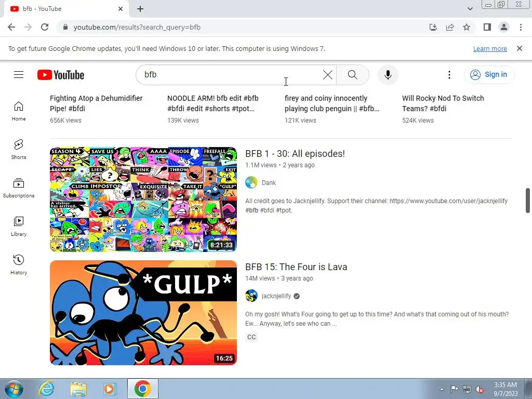This screenshot has height=399, width=532.
Task: Open BFB 15: The Four is Lava title
Action: (296, 267)
